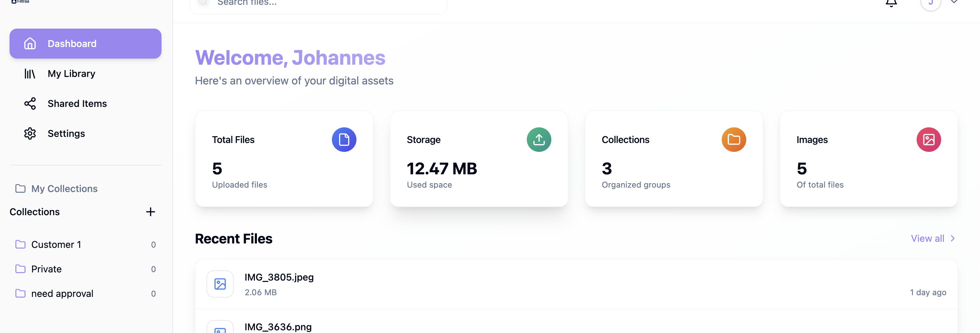Click the My Library books icon
Viewport: 980px width, 333px height.
[x=30, y=73]
